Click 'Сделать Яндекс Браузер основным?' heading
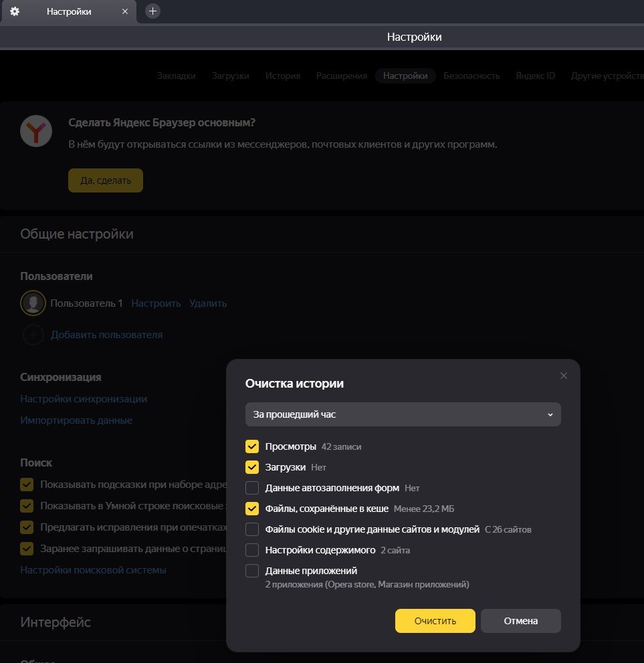The image size is (644, 663). pos(162,122)
